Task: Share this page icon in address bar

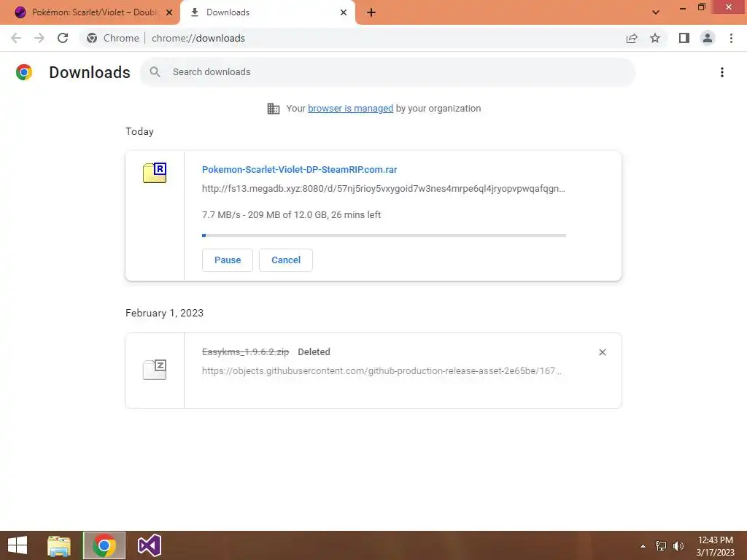Action: tap(632, 38)
